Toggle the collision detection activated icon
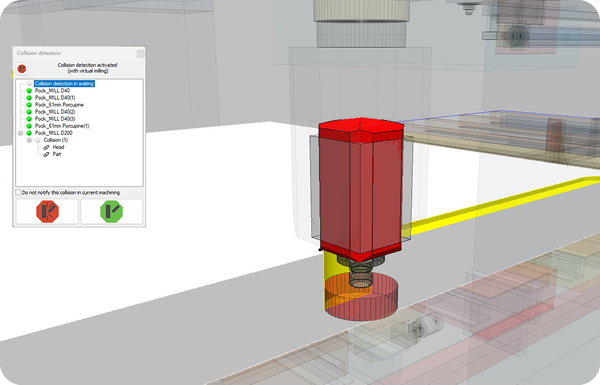Image resolution: width=600 pixels, height=385 pixels. 22,69
